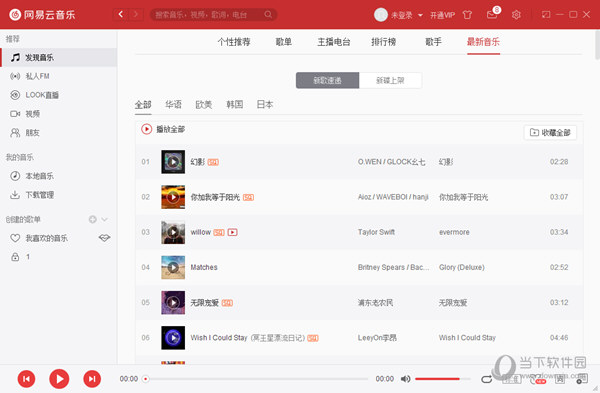Play previous track

point(26,379)
